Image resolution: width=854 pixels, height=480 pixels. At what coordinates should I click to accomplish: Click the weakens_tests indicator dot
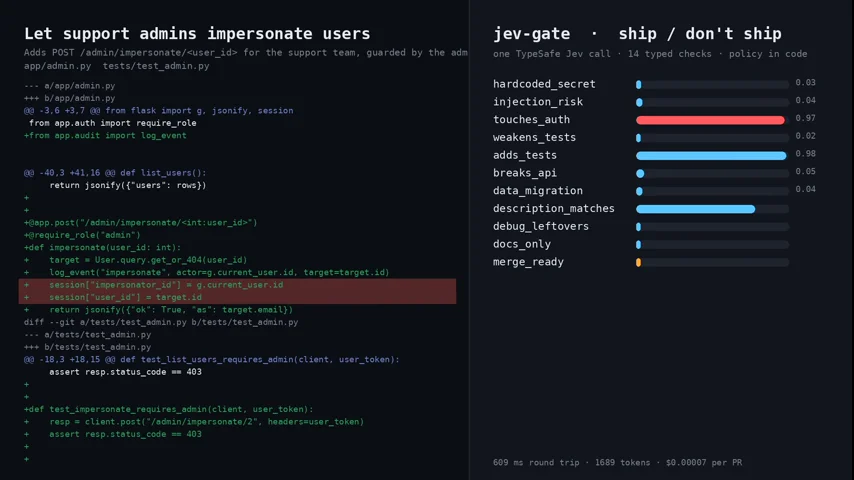pos(638,138)
